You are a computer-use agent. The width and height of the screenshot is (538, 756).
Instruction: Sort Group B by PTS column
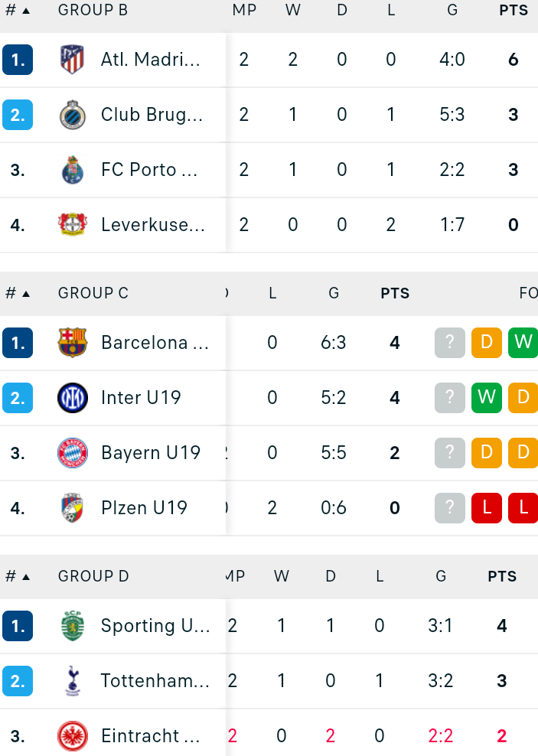click(x=514, y=10)
